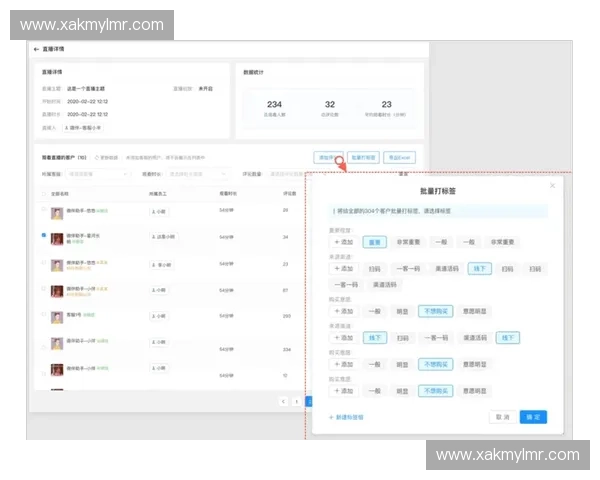The width and height of the screenshot is (600, 480).
Task: Click the 234 viewers statistic
Action: point(274,108)
